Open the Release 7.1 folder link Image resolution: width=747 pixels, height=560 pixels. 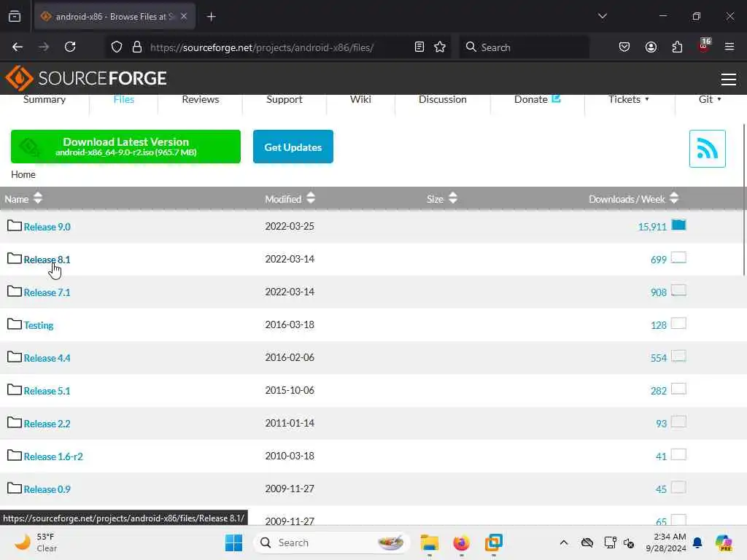point(47,292)
